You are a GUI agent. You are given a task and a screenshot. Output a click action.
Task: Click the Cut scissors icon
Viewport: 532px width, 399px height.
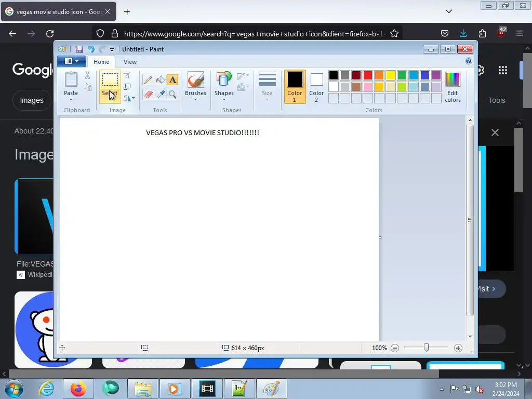pos(87,75)
